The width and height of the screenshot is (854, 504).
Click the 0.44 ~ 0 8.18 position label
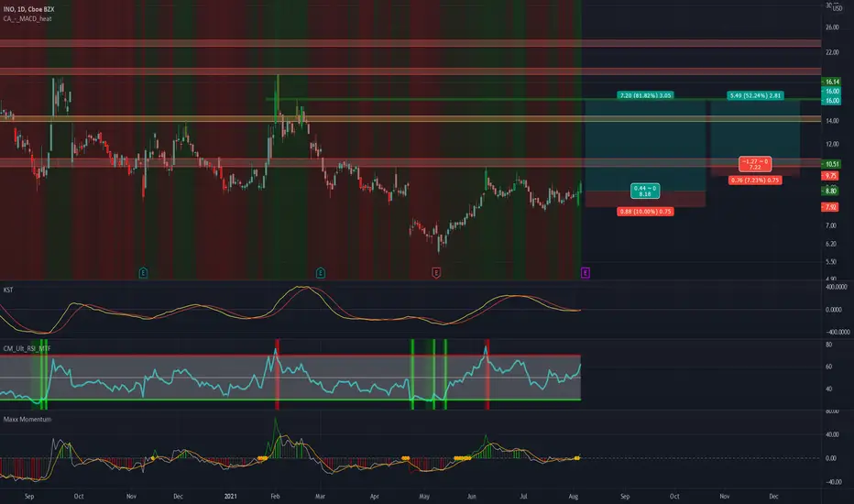pos(645,191)
